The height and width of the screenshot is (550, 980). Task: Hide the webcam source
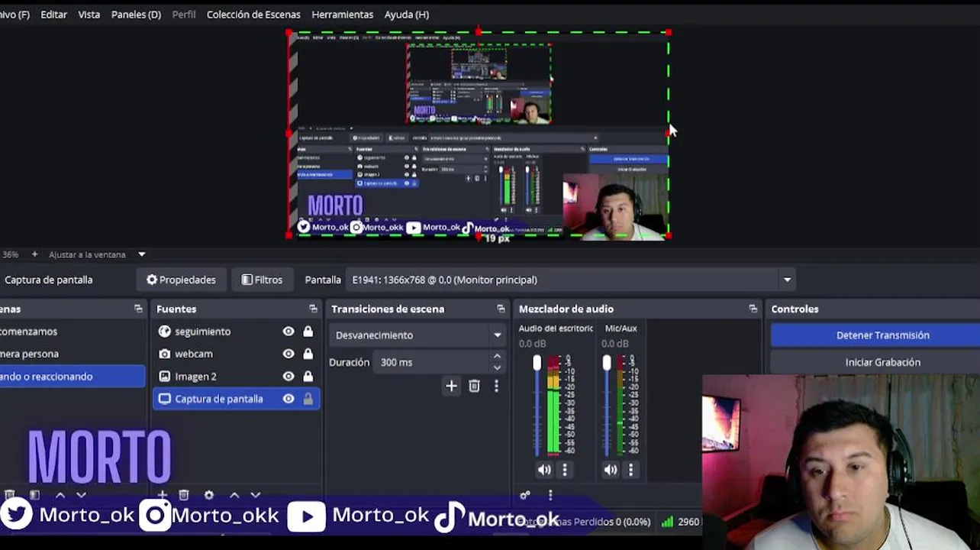(x=289, y=354)
